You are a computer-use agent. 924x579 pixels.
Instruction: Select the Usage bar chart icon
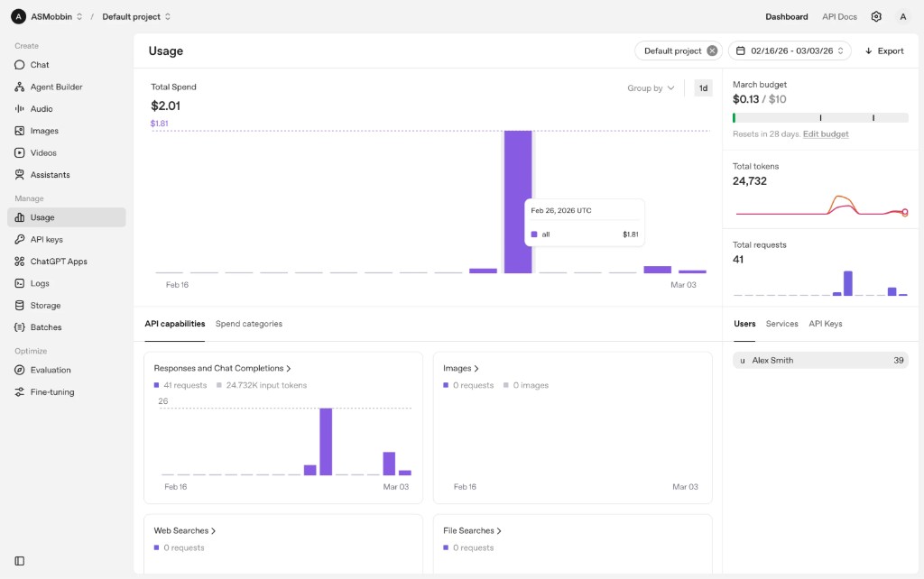[20, 217]
